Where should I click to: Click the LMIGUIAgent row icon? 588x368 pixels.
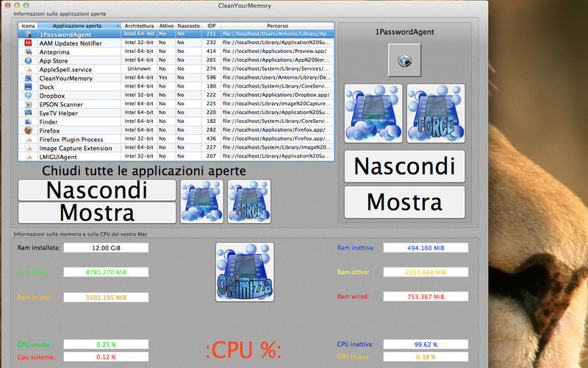coord(28,157)
